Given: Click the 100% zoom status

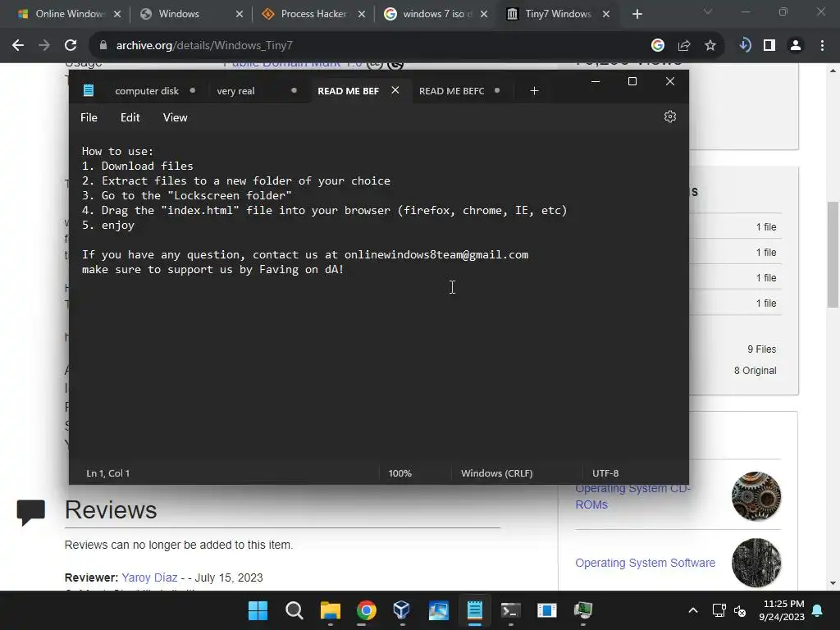Looking at the screenshot, I should (x=399, y=473).
